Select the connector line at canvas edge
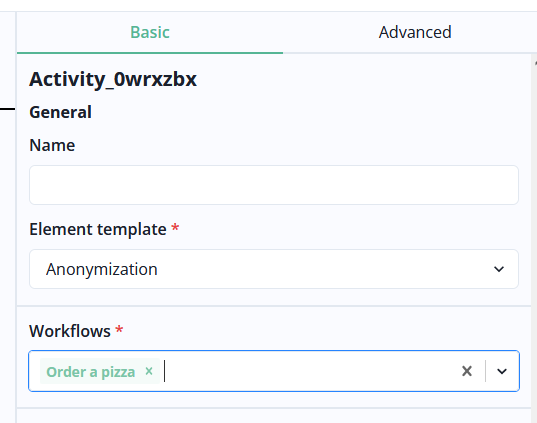Image resolution: width=537 pixels, height=423 pixels. tap(7, 109)
